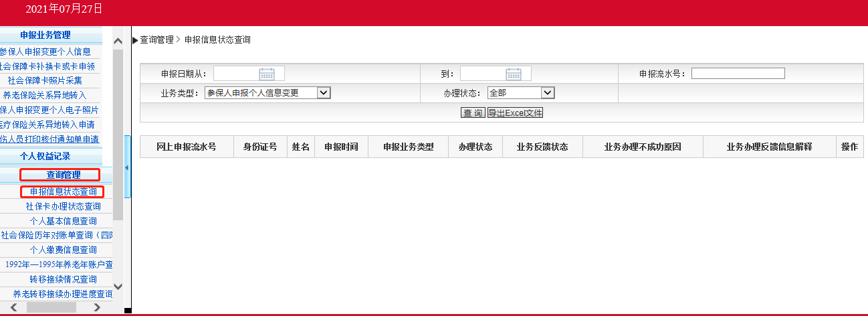Click breadcrumb text 申报信息状态查询 at top
Screen dimensions: 868x316
[217, 40]
